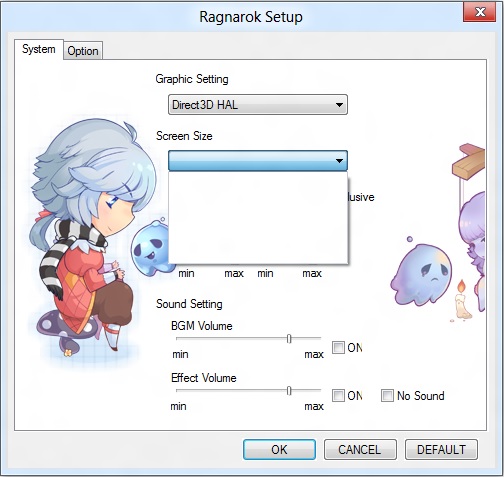Close the Ragnarok Setup window
The image size is (504, 477).
click(x=480, y=12)
